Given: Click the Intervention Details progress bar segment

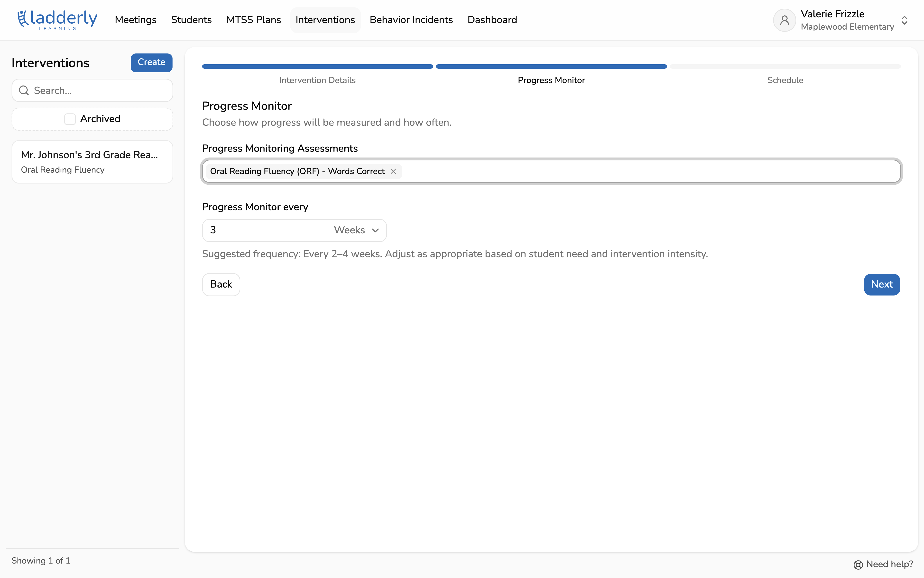Looking at the screenshot, I should point(317,66).
